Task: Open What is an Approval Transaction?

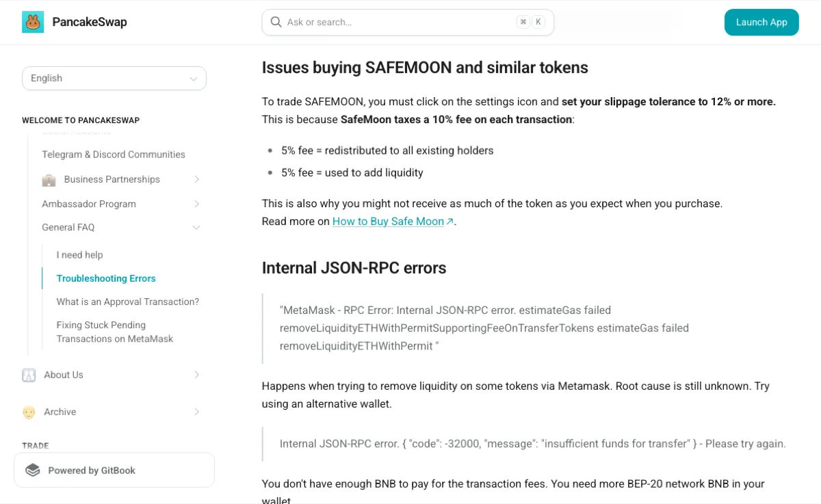Action: pos(128,302)
